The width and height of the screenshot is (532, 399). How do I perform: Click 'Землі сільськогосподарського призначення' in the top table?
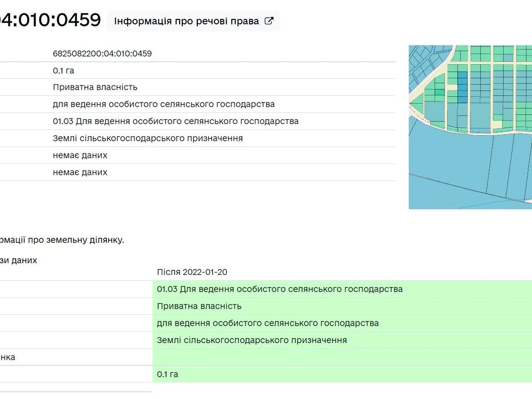point(147,138)
